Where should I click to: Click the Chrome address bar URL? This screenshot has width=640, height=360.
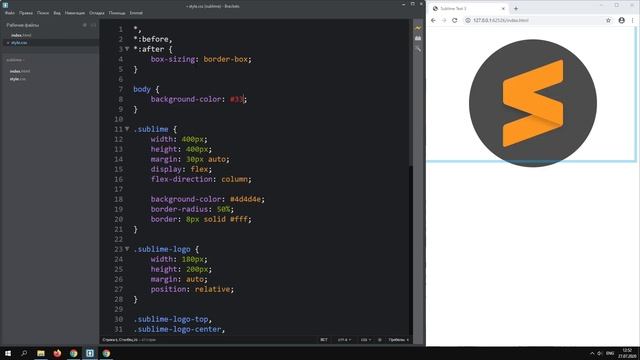501,20
